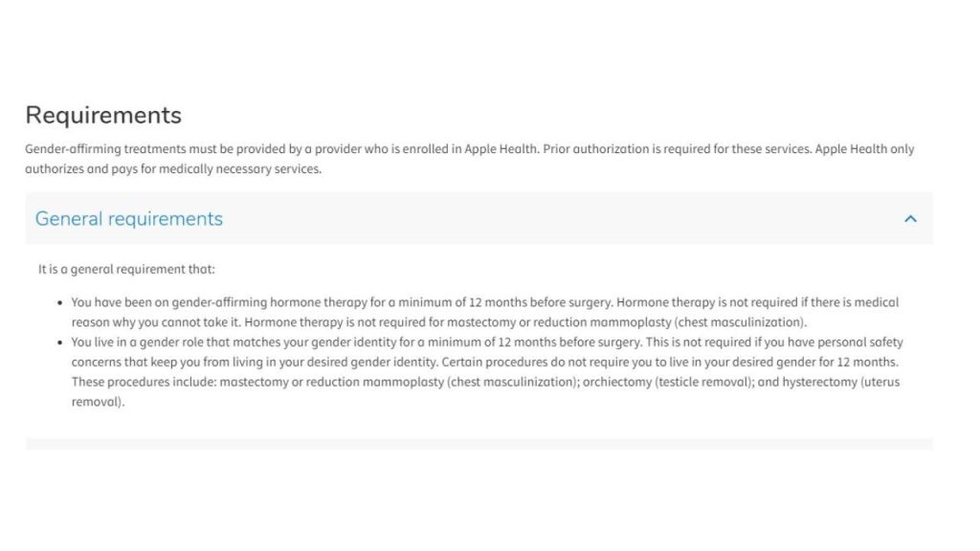Viewport: 980px width, 551px height.
Task: Open the collapsed section at page bottom
Action: click(x=479, y=442)
